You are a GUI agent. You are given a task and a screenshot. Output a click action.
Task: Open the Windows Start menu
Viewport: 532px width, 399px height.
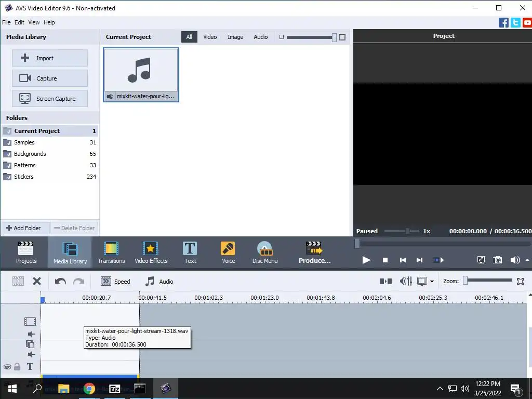[12, 389]
